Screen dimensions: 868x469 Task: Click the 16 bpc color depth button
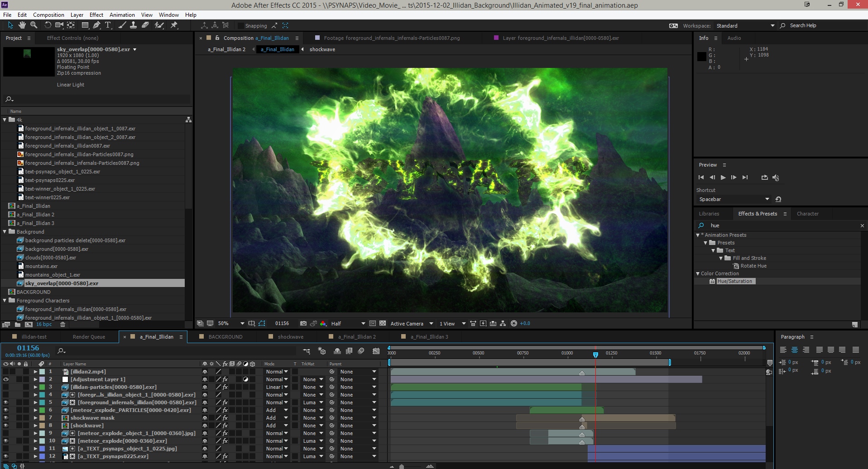(44, 325)
